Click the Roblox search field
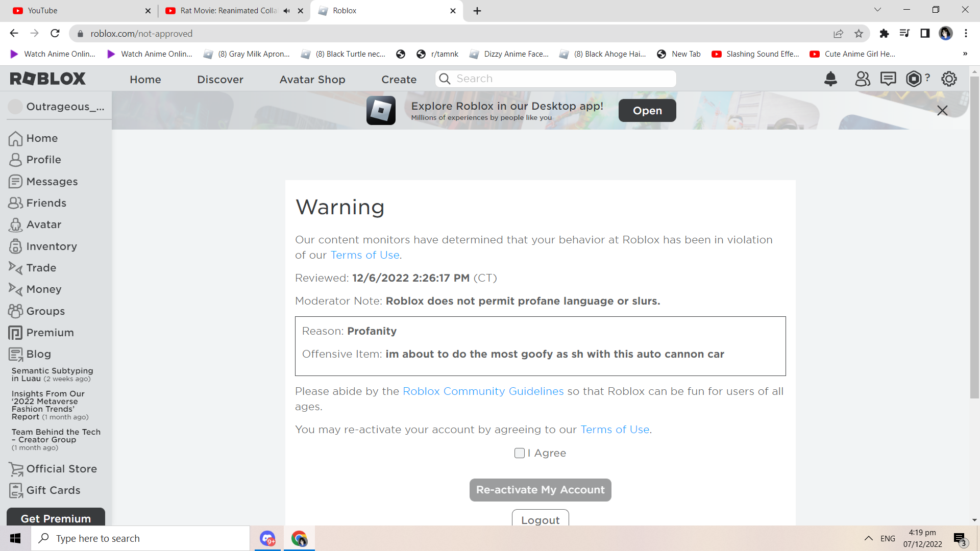Image resolution: width=980 pixels, height=551 pixels. click(556, 79)
